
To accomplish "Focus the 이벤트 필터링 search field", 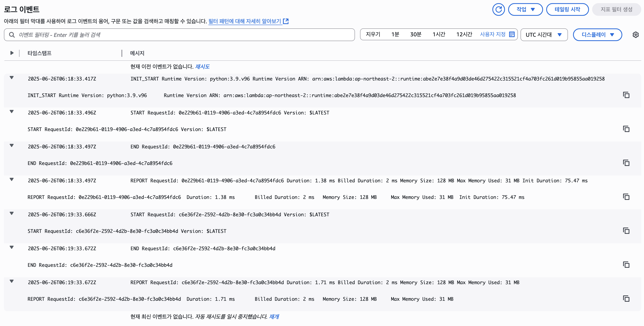I will (179, 35).
